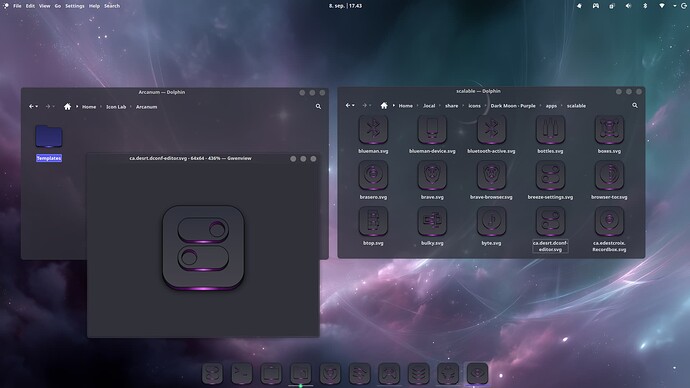Select ca.desrt.dconf-editor.svg file icon
This screenshot has height=388, width=690.
point(550,221)
